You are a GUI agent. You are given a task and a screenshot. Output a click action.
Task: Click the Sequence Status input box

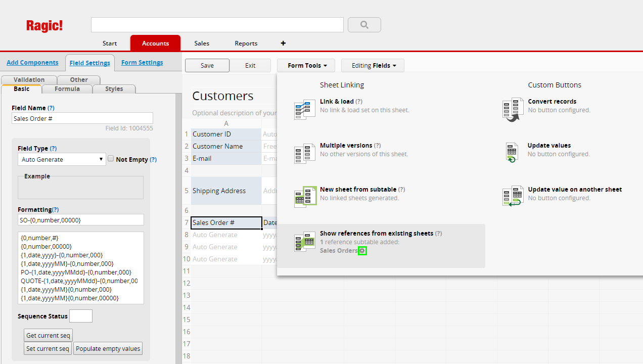click(x=81, y=316)
